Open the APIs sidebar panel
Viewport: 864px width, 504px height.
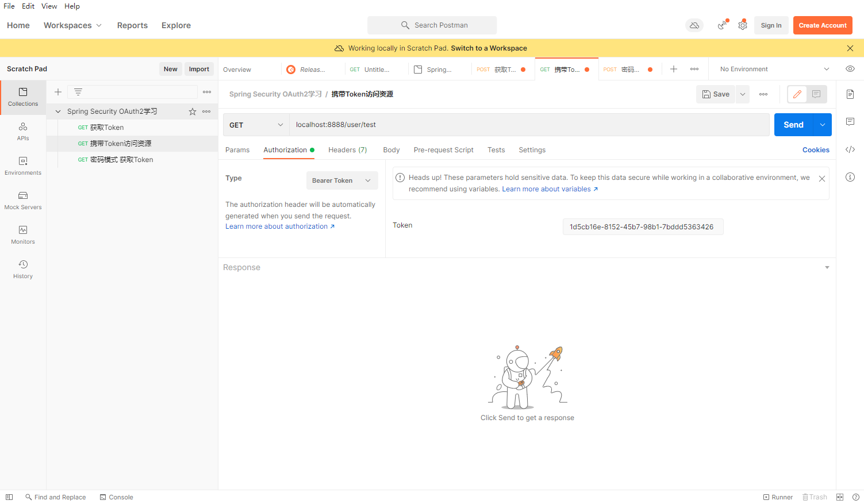tap(23, 132)
